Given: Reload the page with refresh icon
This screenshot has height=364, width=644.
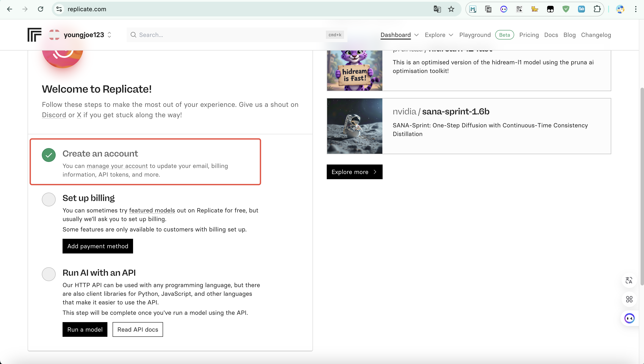Looking at the screenshot, I should [x=41, y=9].
